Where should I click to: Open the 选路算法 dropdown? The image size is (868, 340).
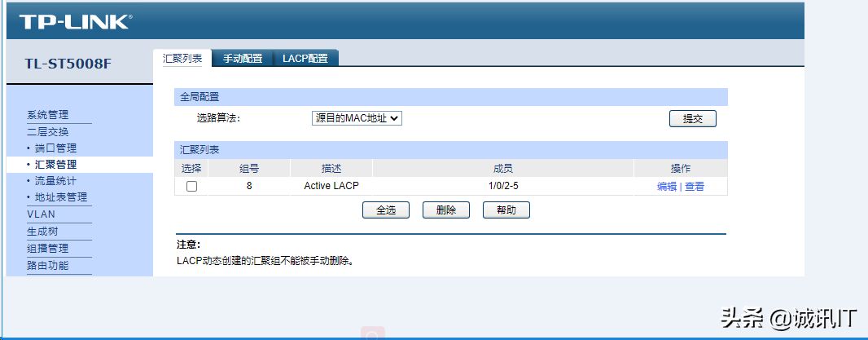(x=357, y=118)
